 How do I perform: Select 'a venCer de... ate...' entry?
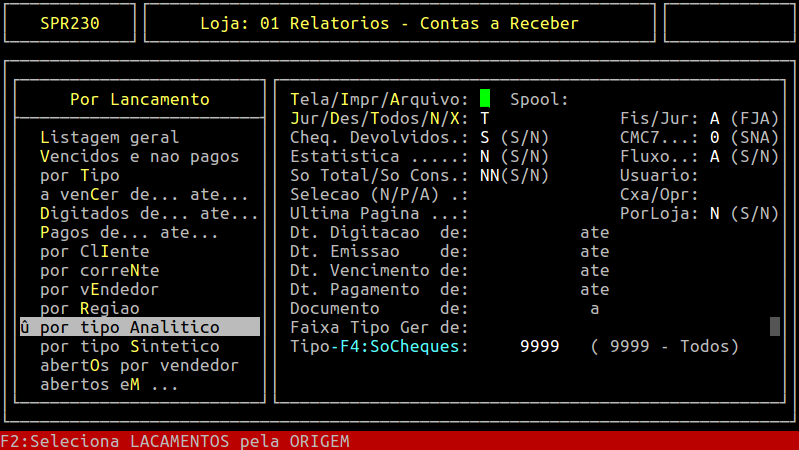(144, 194)
